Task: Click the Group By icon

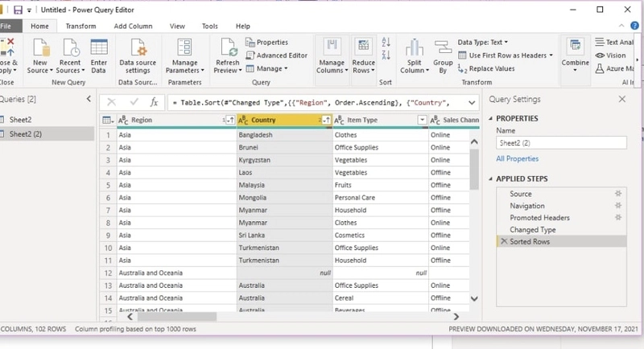Action: (x=443, y=47)
